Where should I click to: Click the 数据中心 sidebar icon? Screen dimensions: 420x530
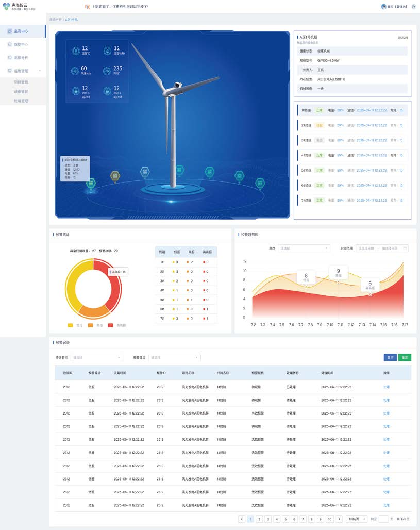[10, 45]
